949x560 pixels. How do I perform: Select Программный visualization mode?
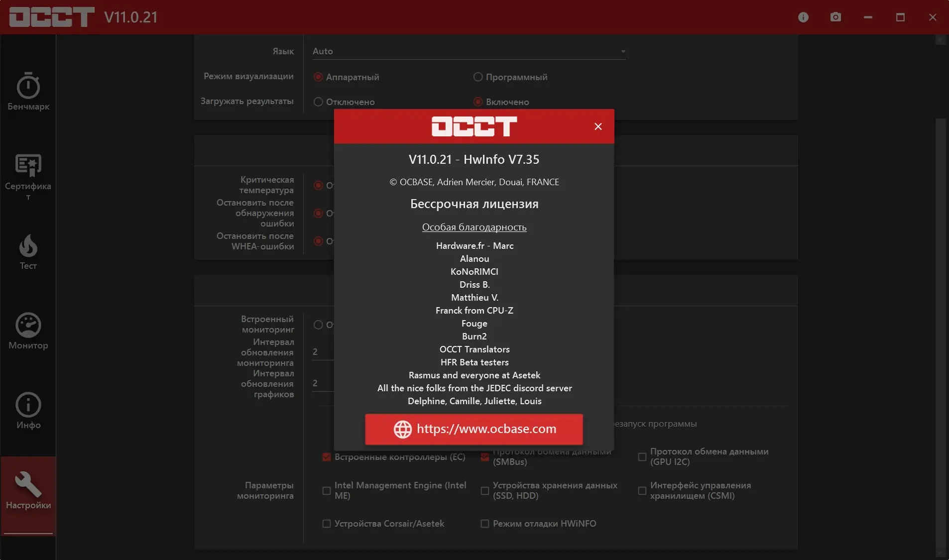477,77
